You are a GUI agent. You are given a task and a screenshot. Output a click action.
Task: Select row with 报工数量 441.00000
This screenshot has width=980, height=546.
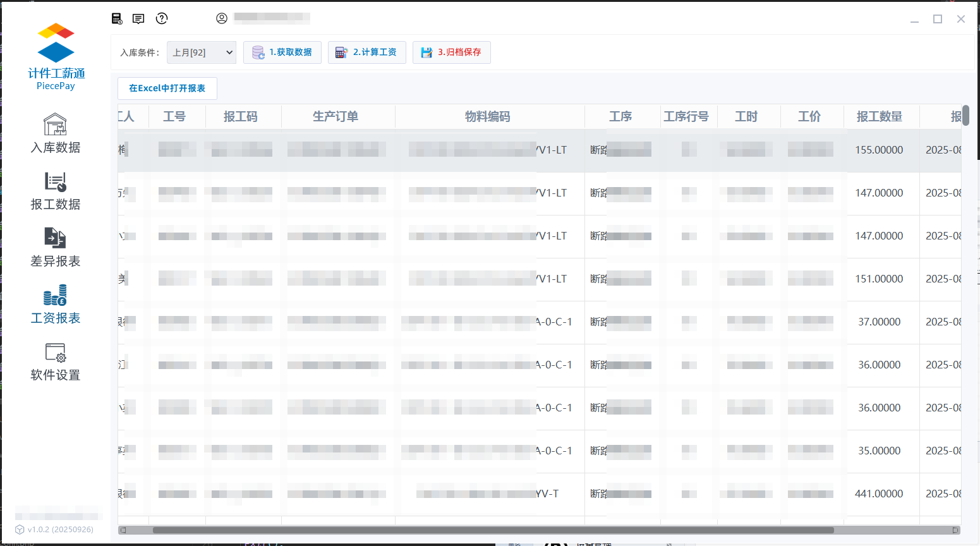coord(879,494)
